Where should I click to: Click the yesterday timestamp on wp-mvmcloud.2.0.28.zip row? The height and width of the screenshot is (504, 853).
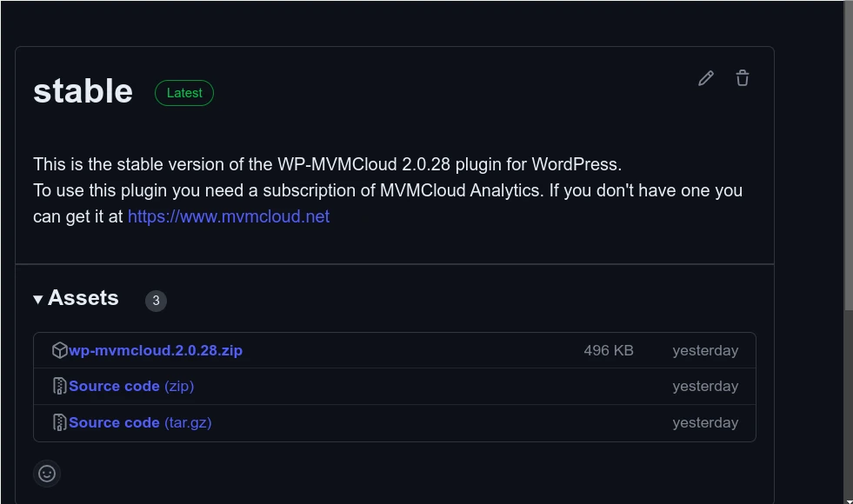click(705, 350)
